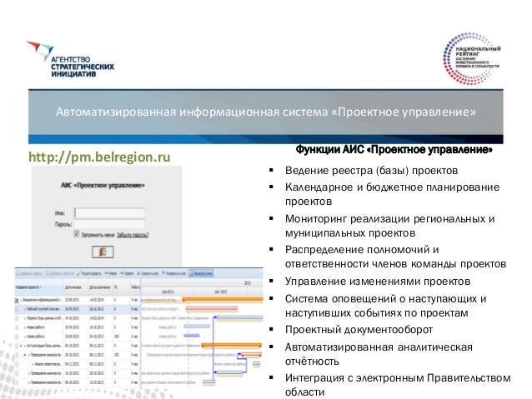Click the heading Функции АИС «Проектное управление»

click(394, 149)
